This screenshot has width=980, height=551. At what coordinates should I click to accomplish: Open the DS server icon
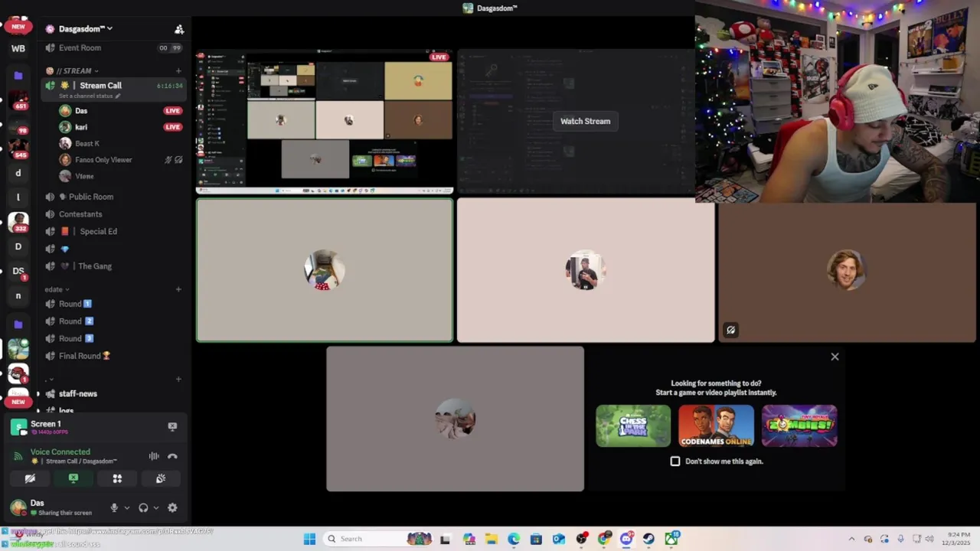pos(18,271)
